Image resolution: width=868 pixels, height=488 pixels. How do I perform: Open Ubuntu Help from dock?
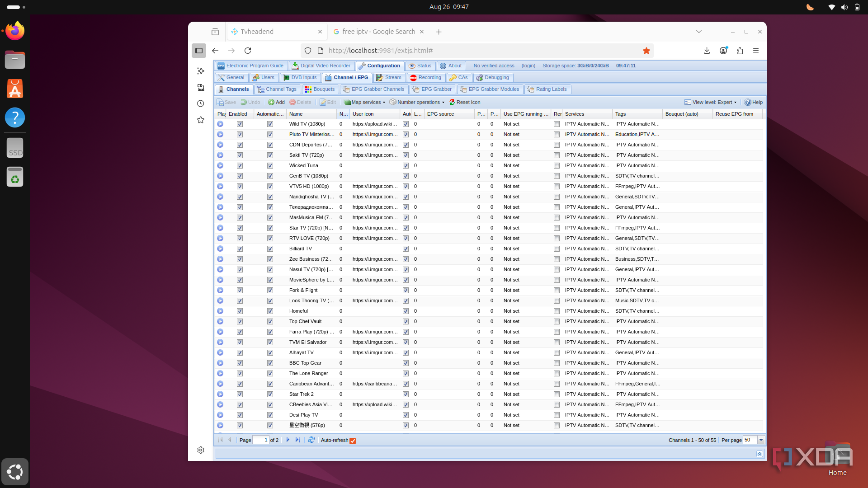pyautogui.click(x=15, y=117)
